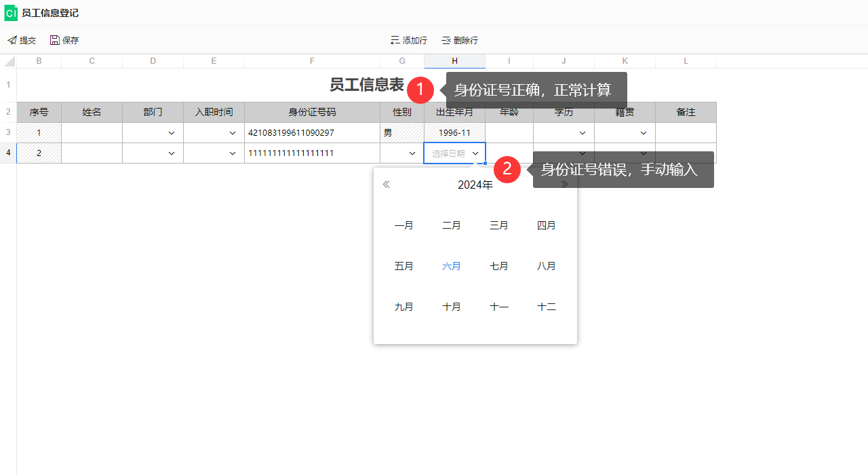Select 六月 in the month picker
This screenshot has width=868, height=475.
(x=452, y=266)
